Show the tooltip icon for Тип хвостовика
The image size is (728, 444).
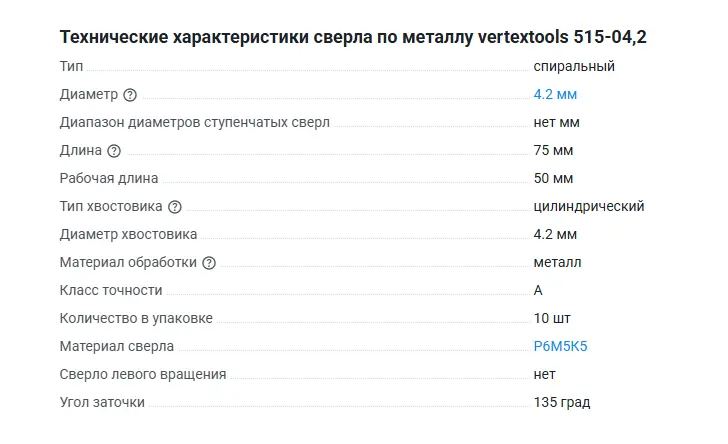pos(175,207)
